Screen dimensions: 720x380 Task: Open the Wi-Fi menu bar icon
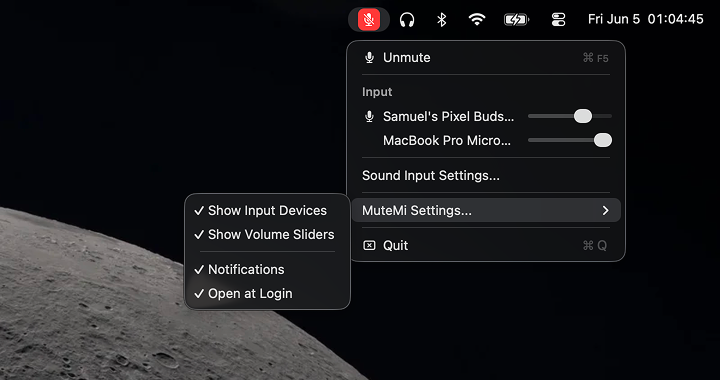point(477,20)
